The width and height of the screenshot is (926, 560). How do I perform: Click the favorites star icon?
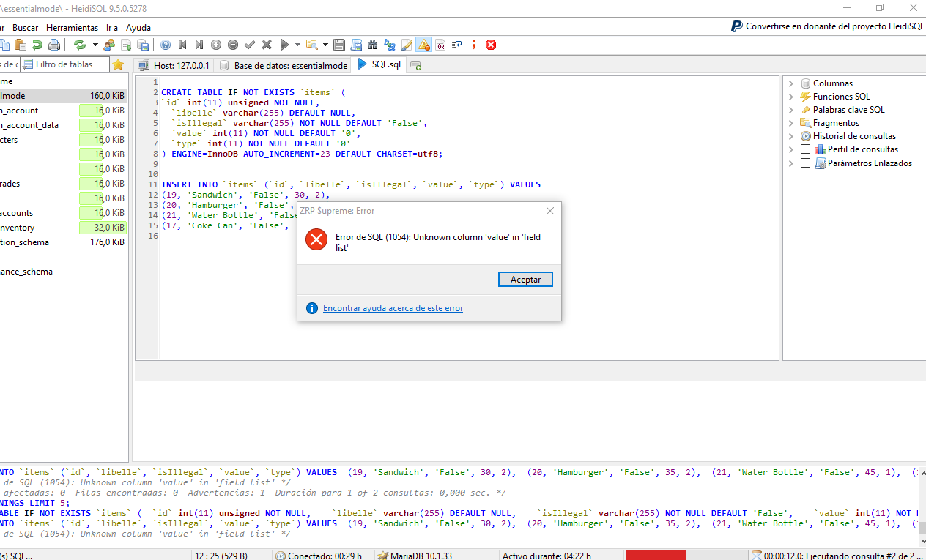point(118,64)
